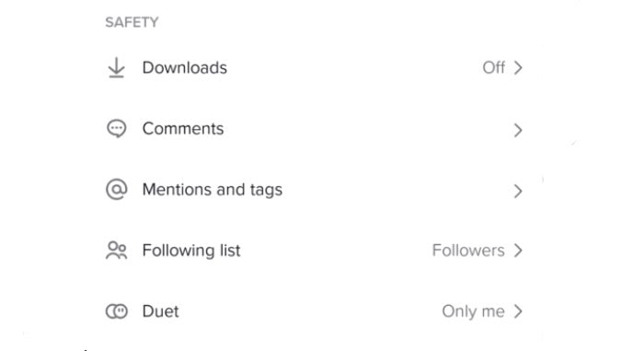Screen dimensions: 644x351
Task: Expand the chevron beside Followers
Action: pos(518,251)
